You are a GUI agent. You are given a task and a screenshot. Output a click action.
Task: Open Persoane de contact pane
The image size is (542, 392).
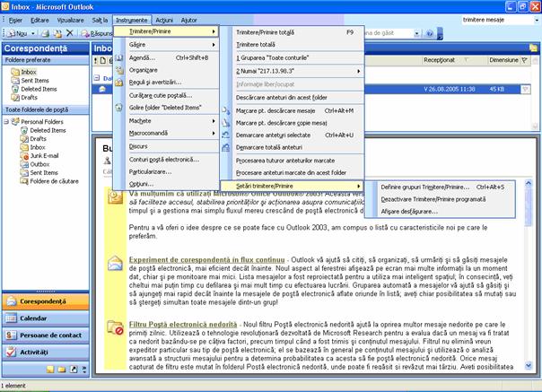[x=47, y=335]
